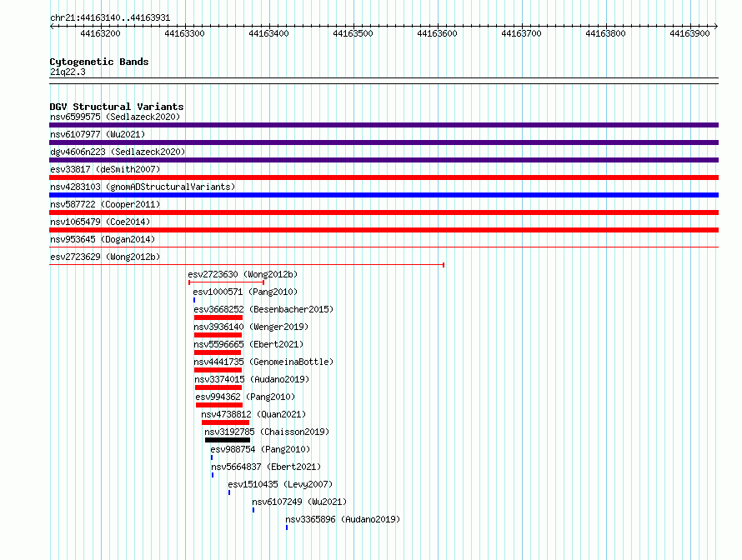742x560 pixels.
Task: Select the esv2723630 thin red span line
Action: click(226, 282)
